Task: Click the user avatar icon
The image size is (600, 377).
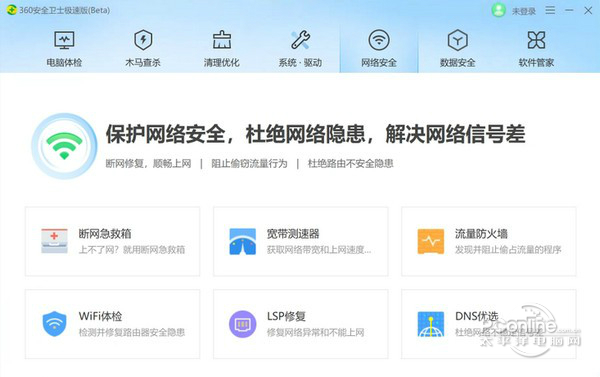Action: click(499, 10)
